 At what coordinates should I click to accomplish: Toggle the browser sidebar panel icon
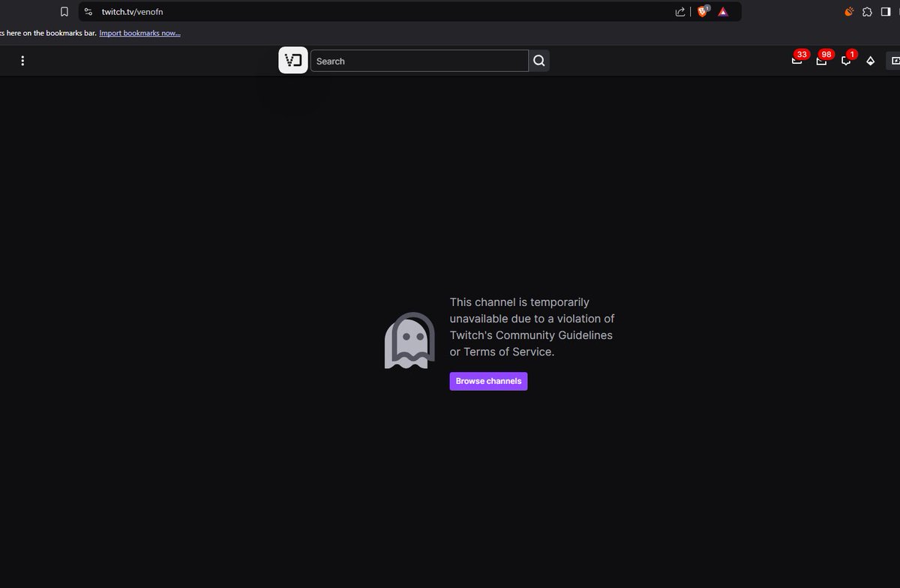tap(886, 12)
